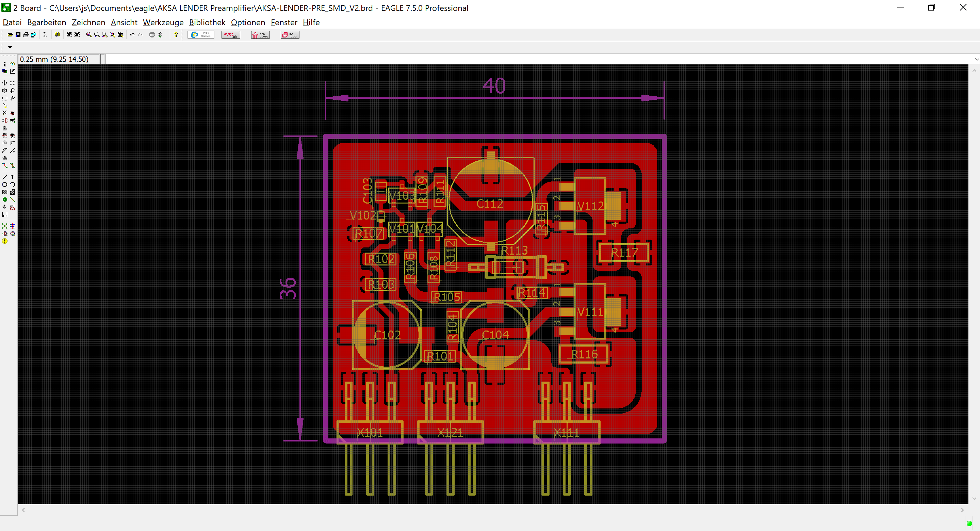Select the Change wrench tool
The height and width of the screenshot is (531, 980).
coord(13,98)
